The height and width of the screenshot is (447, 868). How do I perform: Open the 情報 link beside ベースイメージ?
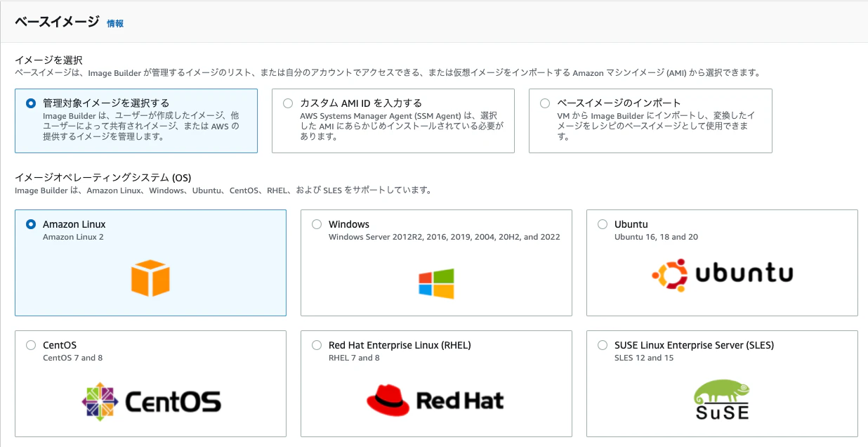115,23
